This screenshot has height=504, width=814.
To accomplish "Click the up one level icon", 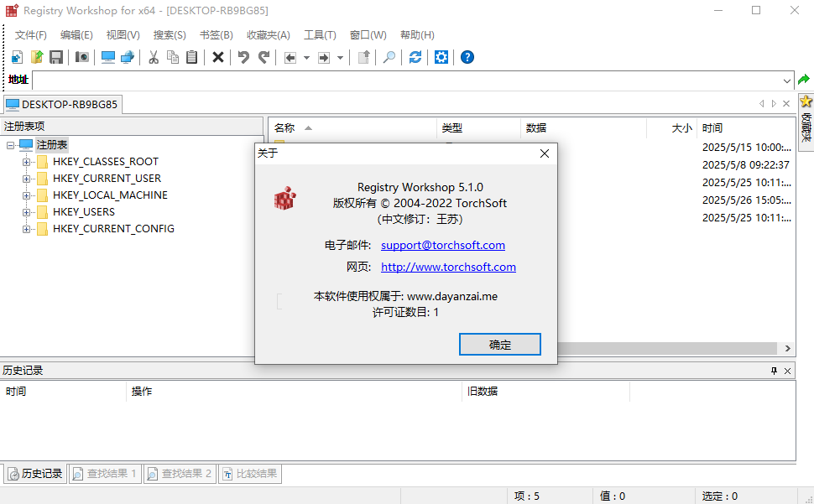I will click(x=364, y=57).
